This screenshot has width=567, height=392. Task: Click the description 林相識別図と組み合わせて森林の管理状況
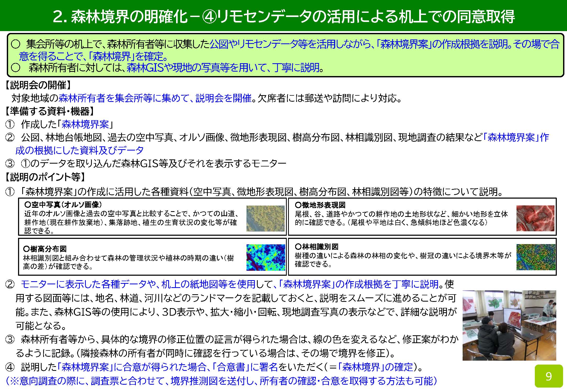128,262
